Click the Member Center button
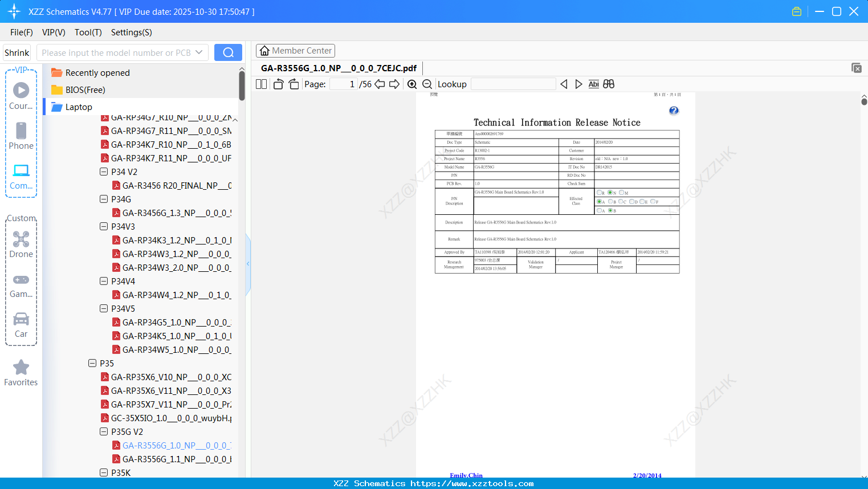868x489 pixels. (x=295, y=51)
